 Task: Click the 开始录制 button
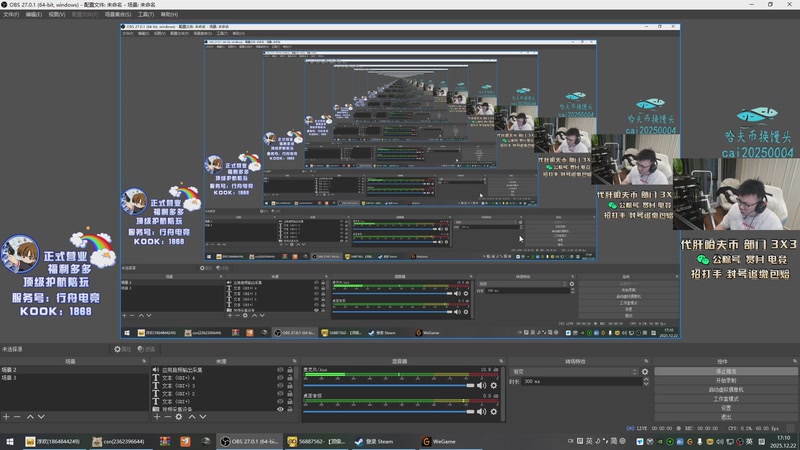tap(725, 380)
